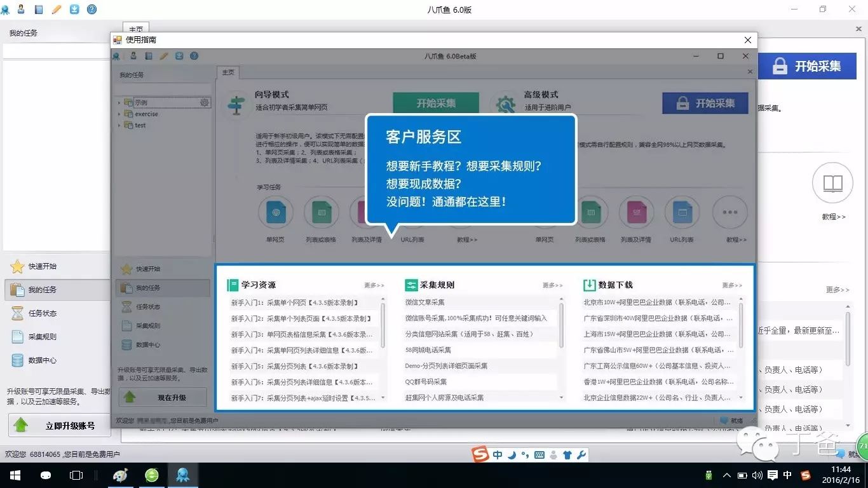The width and height of the screenshot is (868, 488).
Task: Click the volume icon in system tray
Action: coord(757,475)
